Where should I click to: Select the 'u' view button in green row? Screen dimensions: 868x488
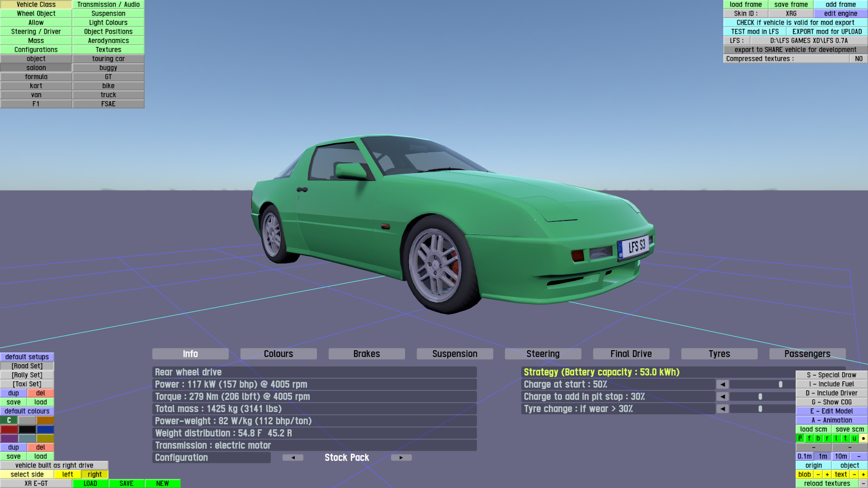click(x=854, y=438)
